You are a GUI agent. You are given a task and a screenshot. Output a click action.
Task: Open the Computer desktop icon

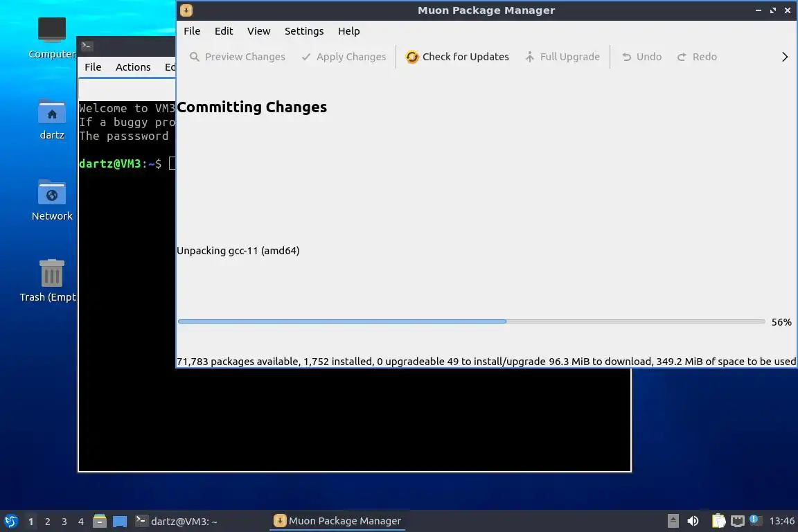pos(52,37)
